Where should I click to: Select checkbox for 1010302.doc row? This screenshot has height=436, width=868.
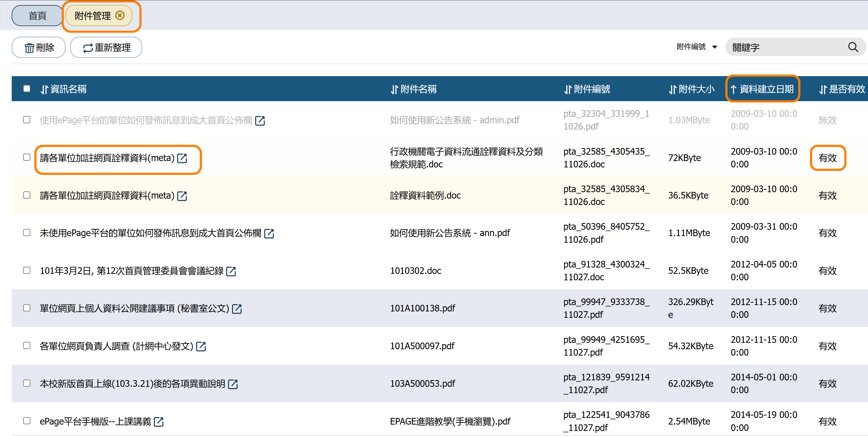pyautogui.click(x=27, y=270)
